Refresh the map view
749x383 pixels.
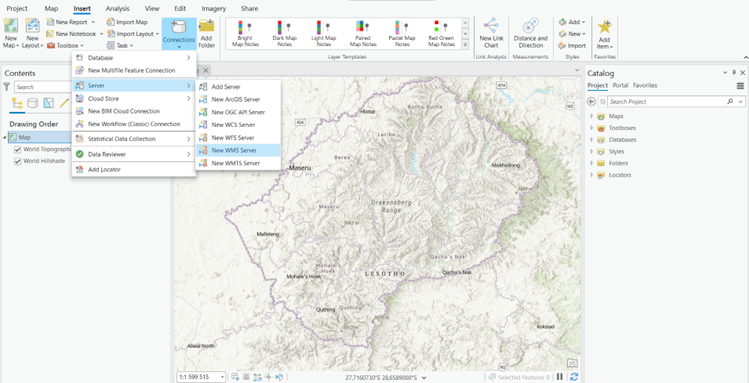[574, 377]
